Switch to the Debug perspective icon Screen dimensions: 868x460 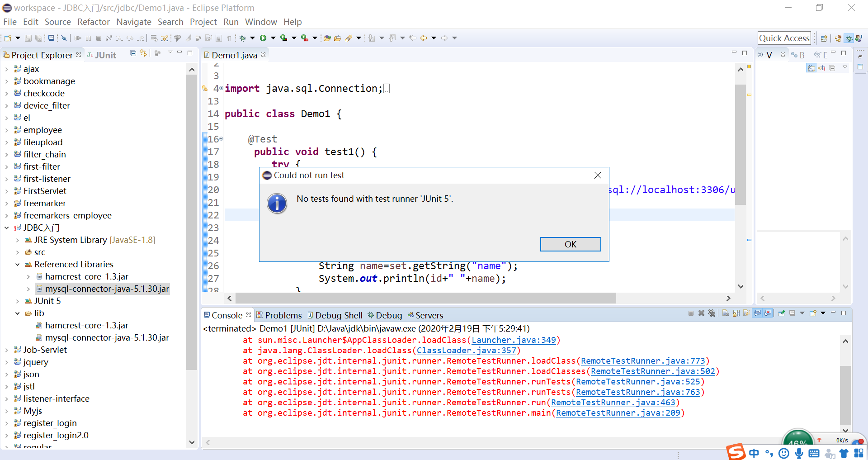click(849, 38)
